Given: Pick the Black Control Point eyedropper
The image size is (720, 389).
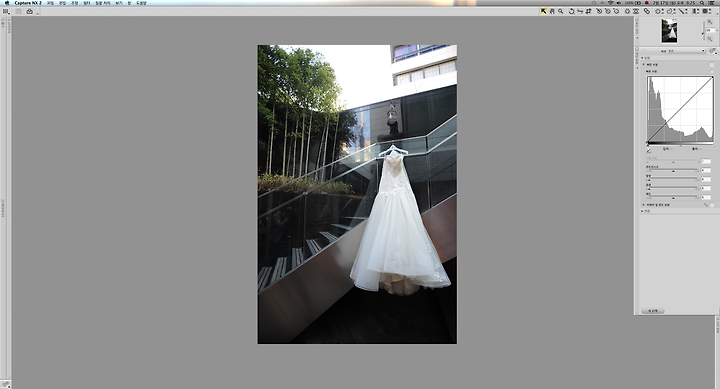Looking at the screenshot, I should click(x=599, y=11).
